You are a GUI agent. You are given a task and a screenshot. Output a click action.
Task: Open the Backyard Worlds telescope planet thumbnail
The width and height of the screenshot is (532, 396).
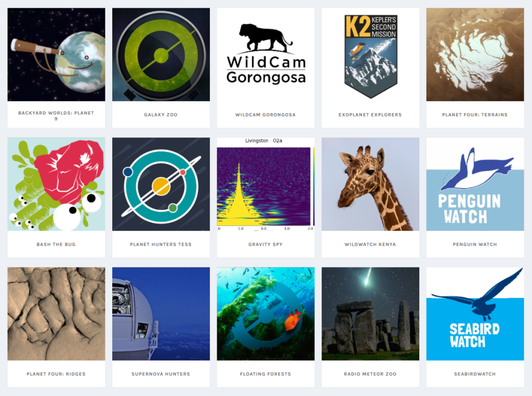point(56,55)
